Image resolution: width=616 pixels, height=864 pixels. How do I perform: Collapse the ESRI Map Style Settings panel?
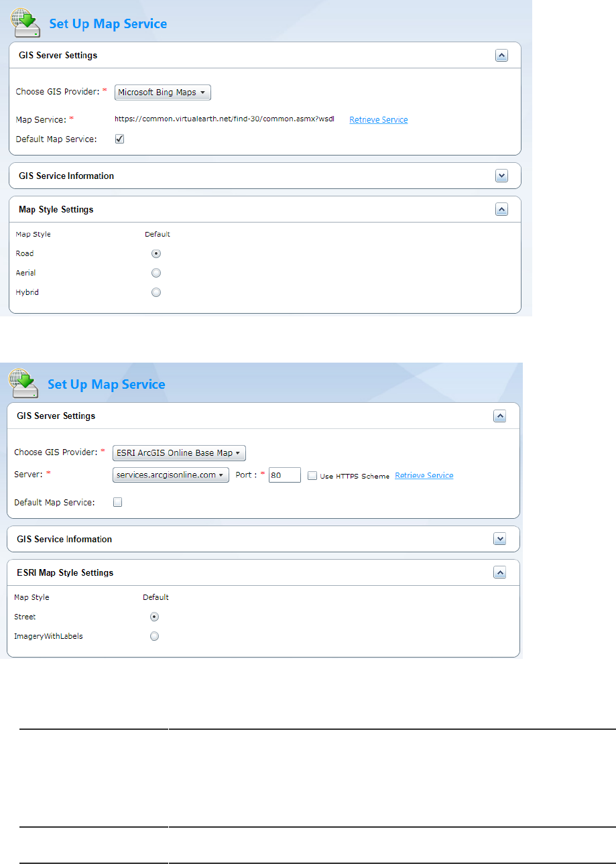point(499,573)
